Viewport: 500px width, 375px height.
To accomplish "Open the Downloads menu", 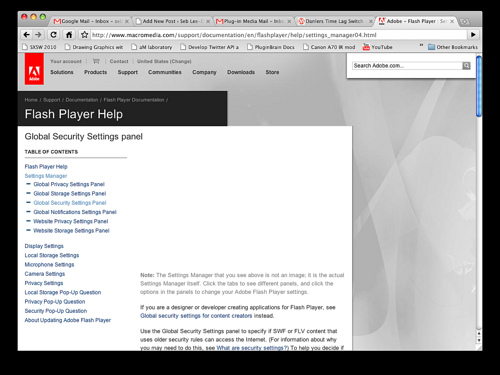I will coord(241,72).
